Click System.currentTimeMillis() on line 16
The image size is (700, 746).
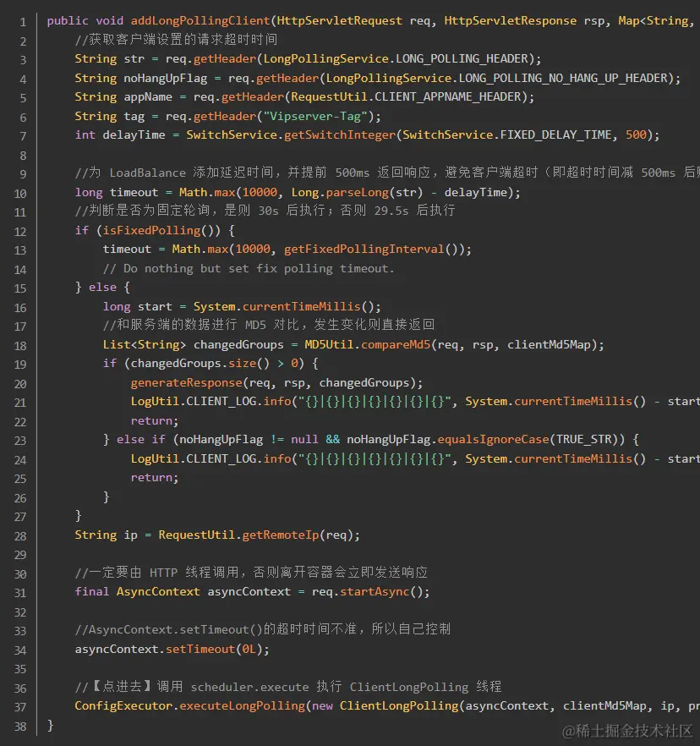284,306
